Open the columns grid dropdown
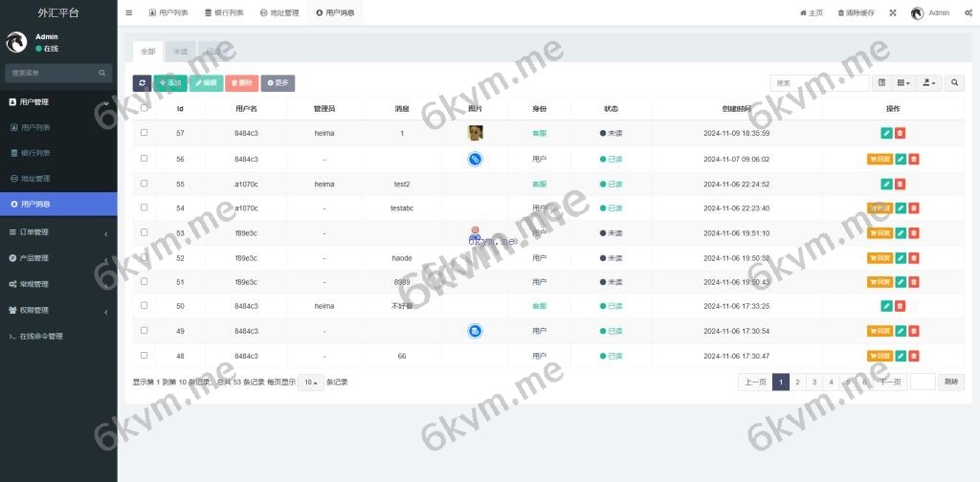The height and width of the screenshot is (482, 980). click(905, 83)
